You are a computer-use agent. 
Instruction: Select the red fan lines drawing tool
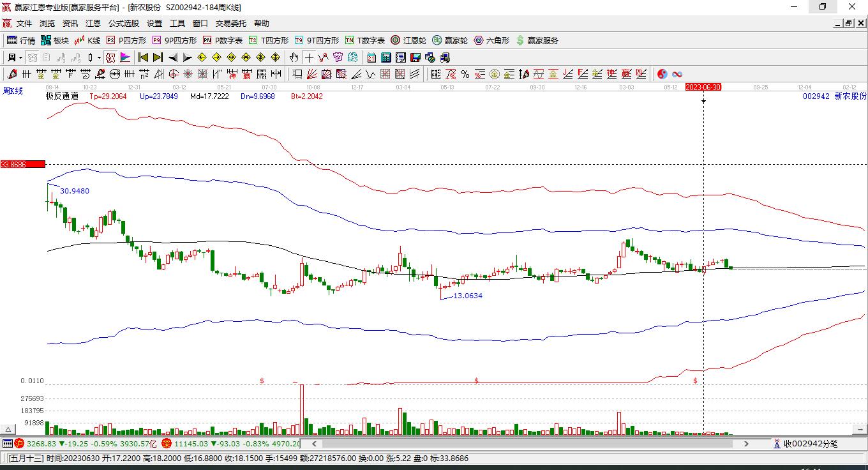tap(312, 74)
